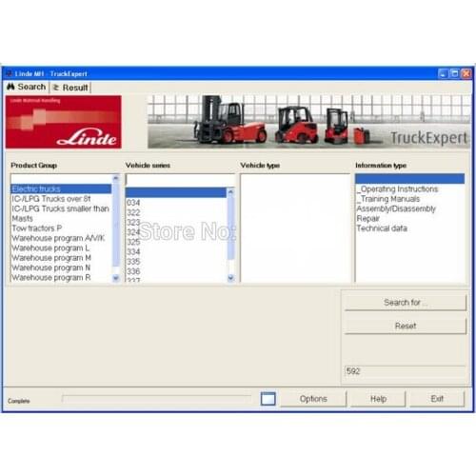This screenshot has height=476, width=476.
Task: Select vehicle series 322
Action: pyautogui.click(x=176, y=212)
